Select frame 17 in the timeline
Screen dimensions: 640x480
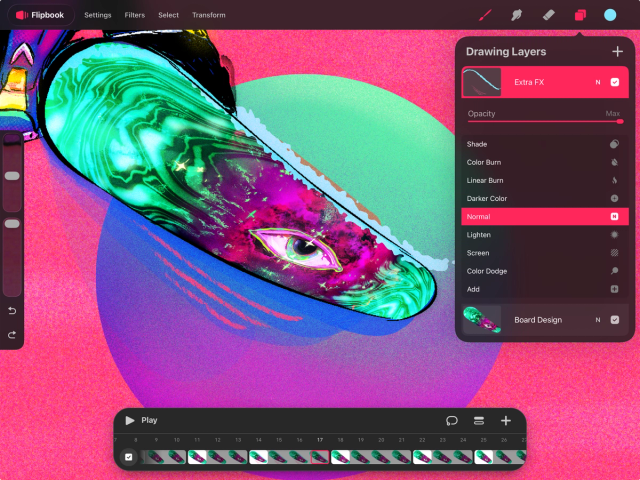(320, 457)
